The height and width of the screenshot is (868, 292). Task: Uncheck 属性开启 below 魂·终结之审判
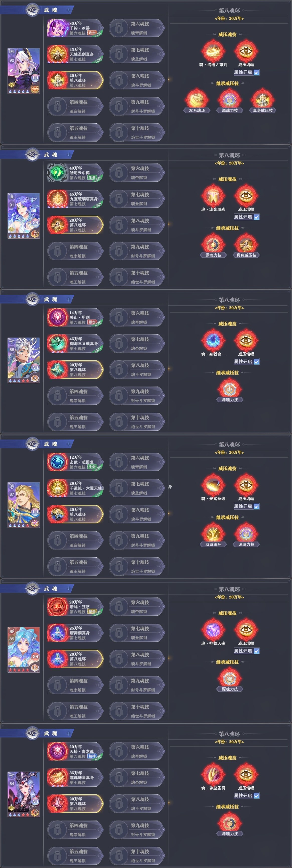[256, 72]
